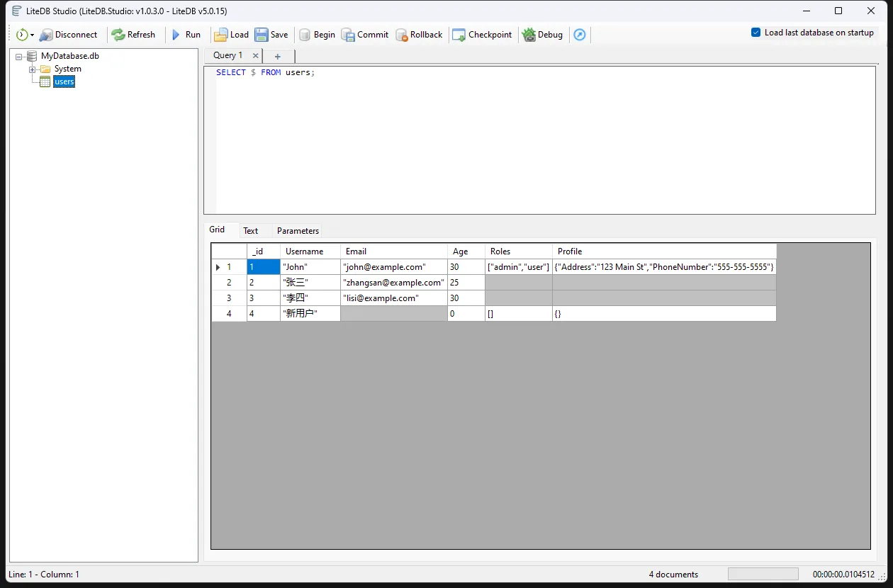
Task: Open the connect button dropdown arrow
Action: click(32, 35)
